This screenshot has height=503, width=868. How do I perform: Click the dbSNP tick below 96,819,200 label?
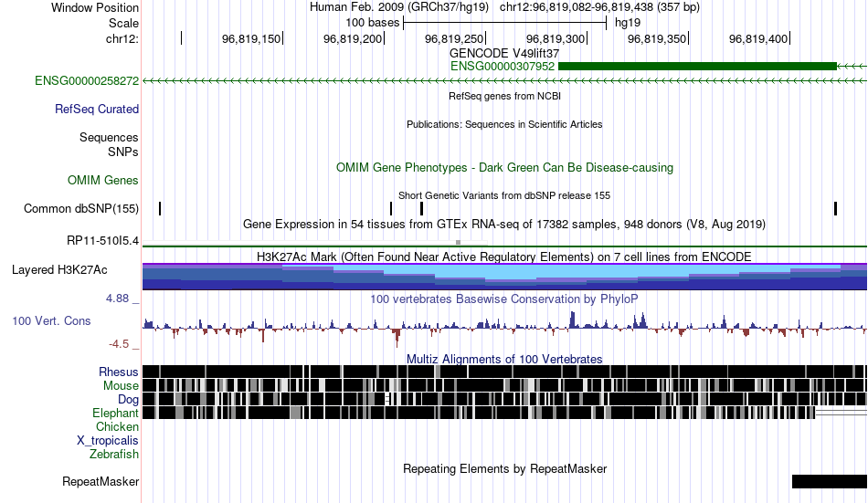[x=391, y=209]
